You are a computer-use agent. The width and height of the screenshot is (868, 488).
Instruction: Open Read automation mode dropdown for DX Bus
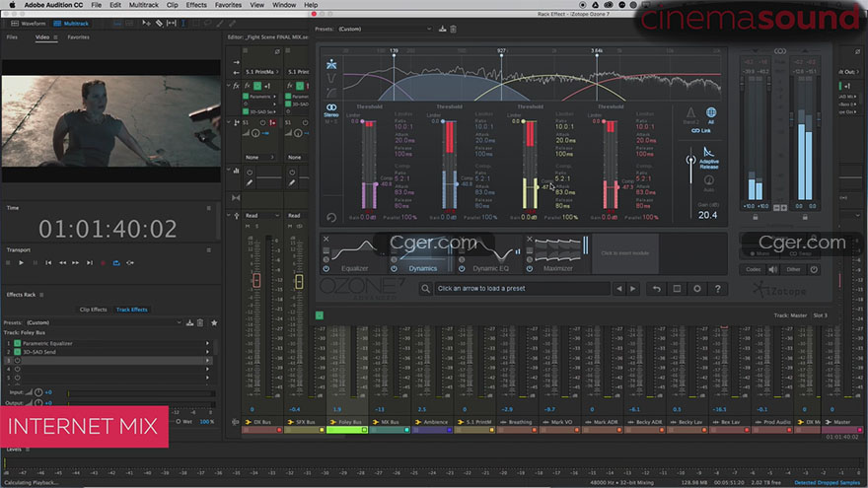[261, 215]
